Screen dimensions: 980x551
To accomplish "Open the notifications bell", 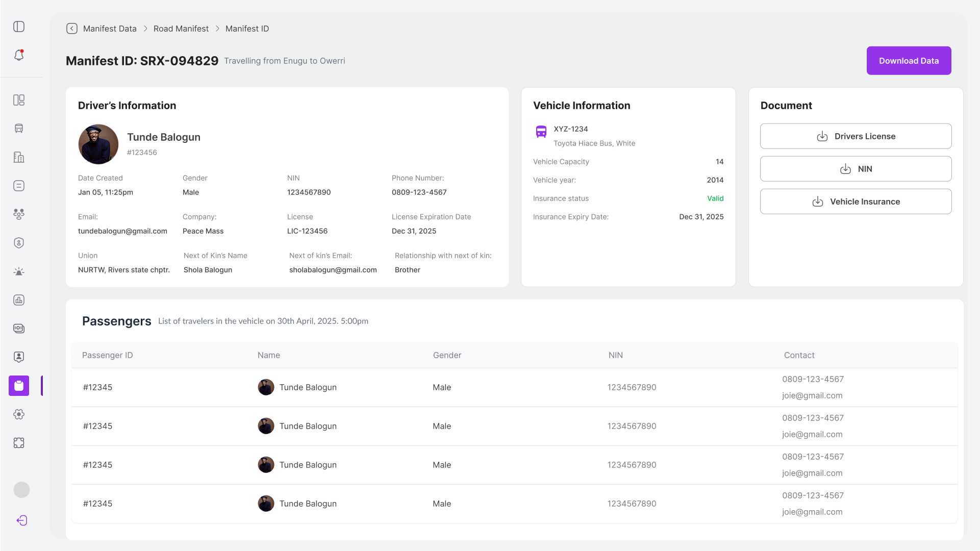I will coord(19,55).
